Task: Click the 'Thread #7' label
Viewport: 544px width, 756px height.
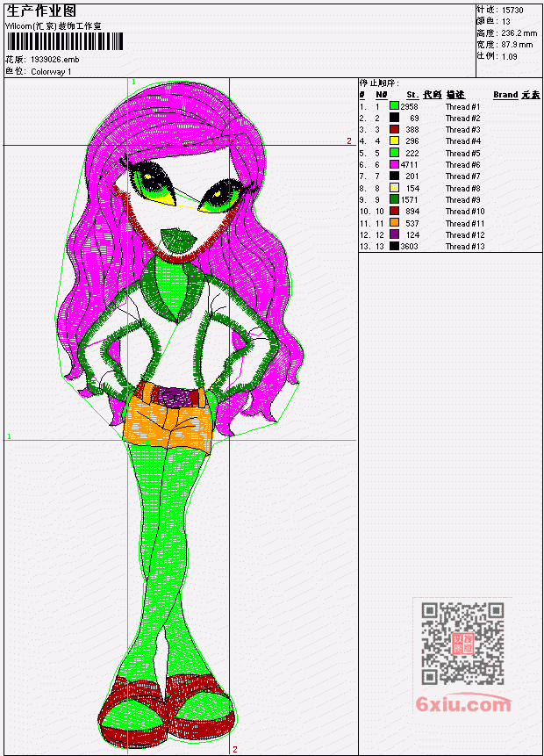Action: (x=462, y=176)
